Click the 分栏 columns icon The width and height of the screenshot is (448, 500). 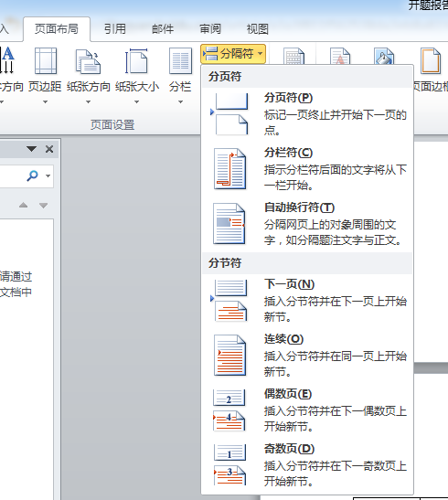[180, 61]
